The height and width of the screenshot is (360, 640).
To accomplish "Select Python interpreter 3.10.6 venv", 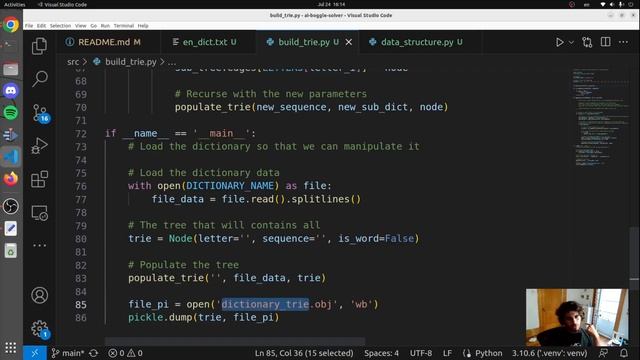I will 549,353.
